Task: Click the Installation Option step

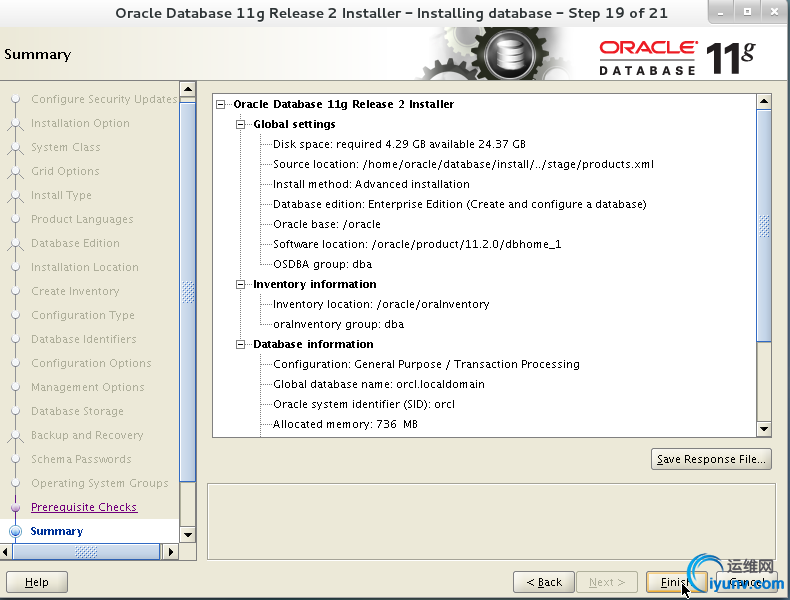Action: coord(80,123)
